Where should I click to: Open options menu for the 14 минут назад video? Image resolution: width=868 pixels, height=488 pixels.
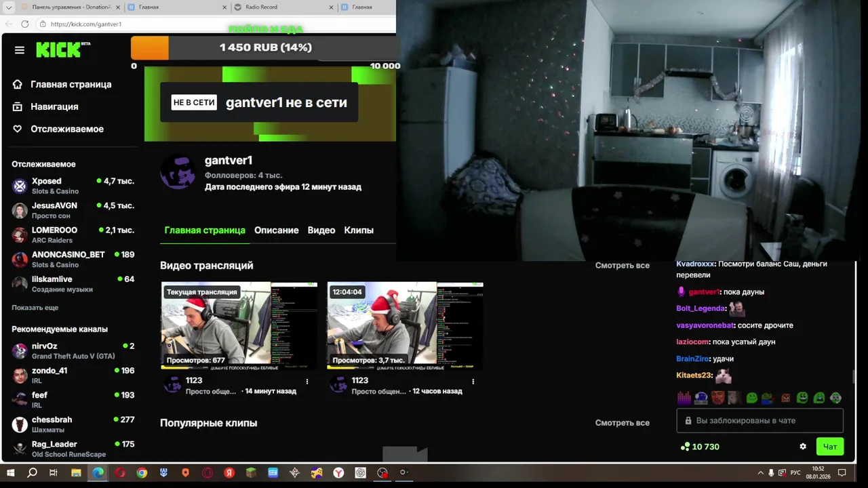307,382
